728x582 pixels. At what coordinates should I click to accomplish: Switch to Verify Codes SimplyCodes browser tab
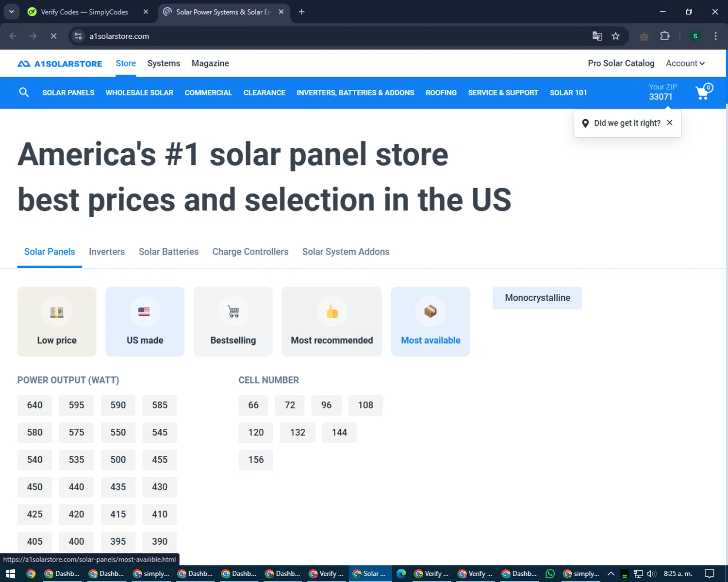pos(85,12)
